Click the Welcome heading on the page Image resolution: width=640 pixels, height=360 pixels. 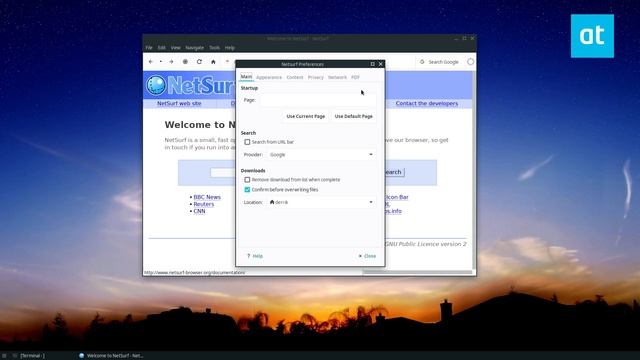(200, 124)
